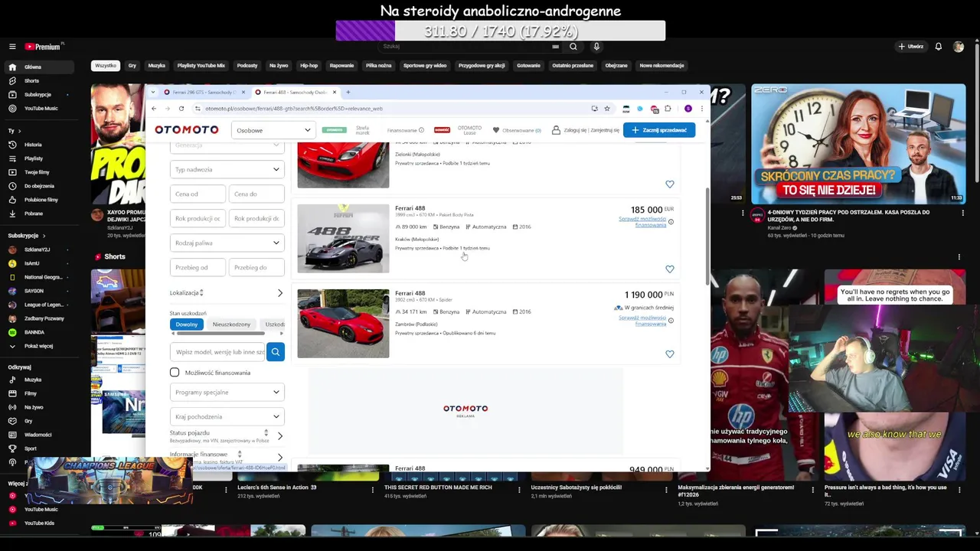Activate YouTube voice search microphone
980x551 pixels.
pyautogui.click(x=596, y=47)
